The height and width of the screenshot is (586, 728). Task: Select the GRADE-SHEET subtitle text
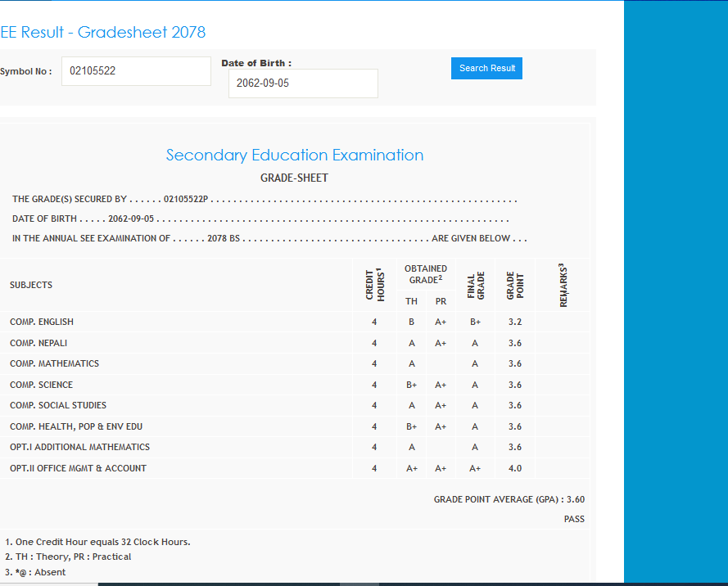click(x=294, y=178)
